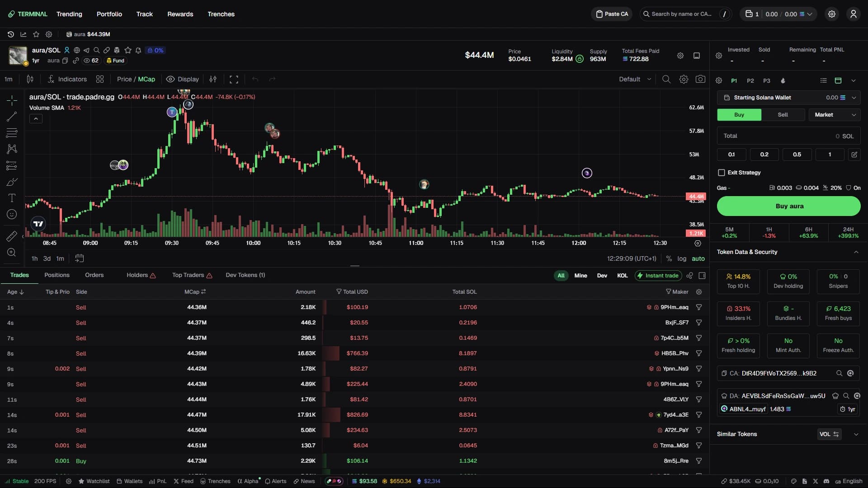Image resolution: width=868 pixels, height=488 pixels.
Task: Click Total SOL amount input field
Action: (x=789, y=136)
